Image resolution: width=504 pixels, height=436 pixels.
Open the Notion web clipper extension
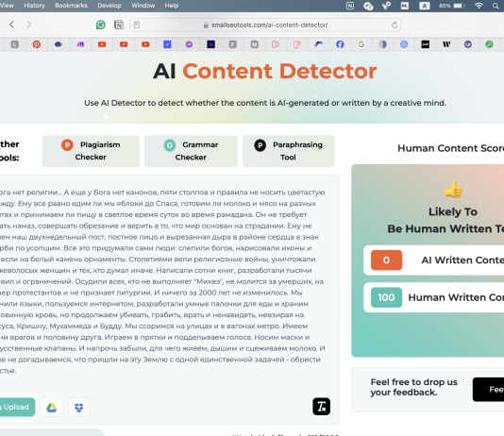pos(119,25)
